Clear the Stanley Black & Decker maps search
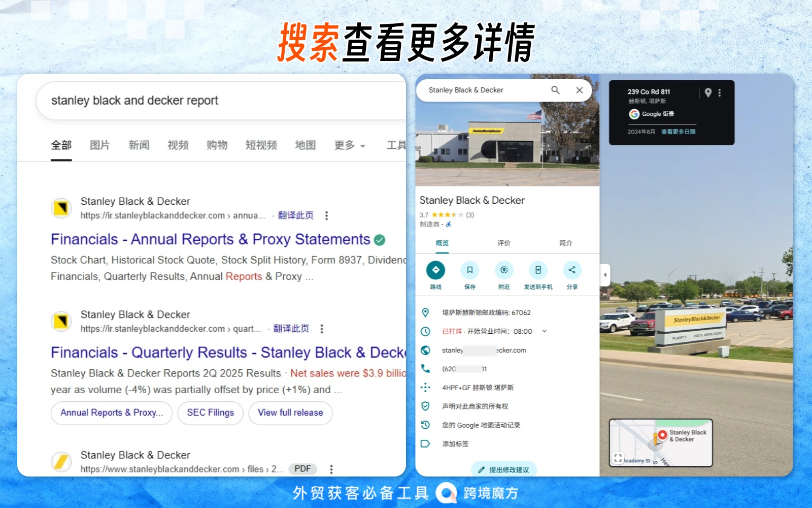This screenshot has height=508, width=812. click(579, 90)
